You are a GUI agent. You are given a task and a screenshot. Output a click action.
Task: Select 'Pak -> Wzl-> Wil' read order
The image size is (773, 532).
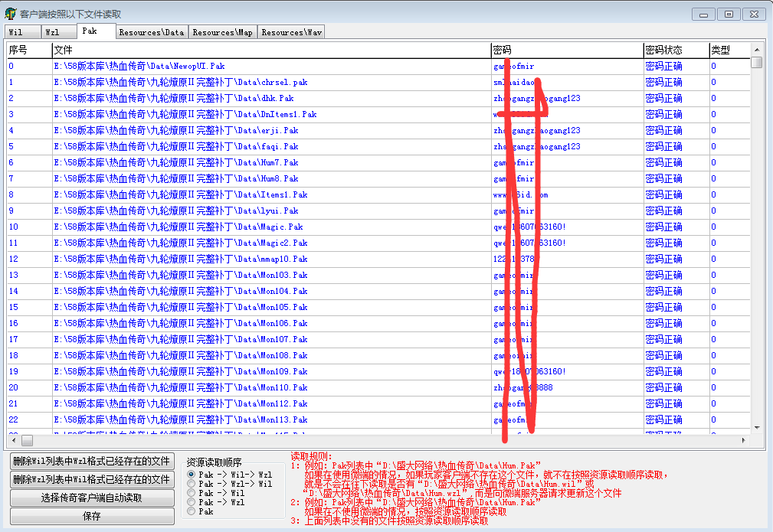[x=192, y=485]
